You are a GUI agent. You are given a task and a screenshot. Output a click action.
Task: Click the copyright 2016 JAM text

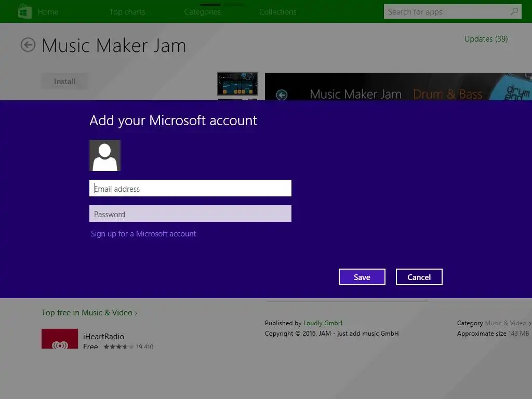tap(332, 334)
